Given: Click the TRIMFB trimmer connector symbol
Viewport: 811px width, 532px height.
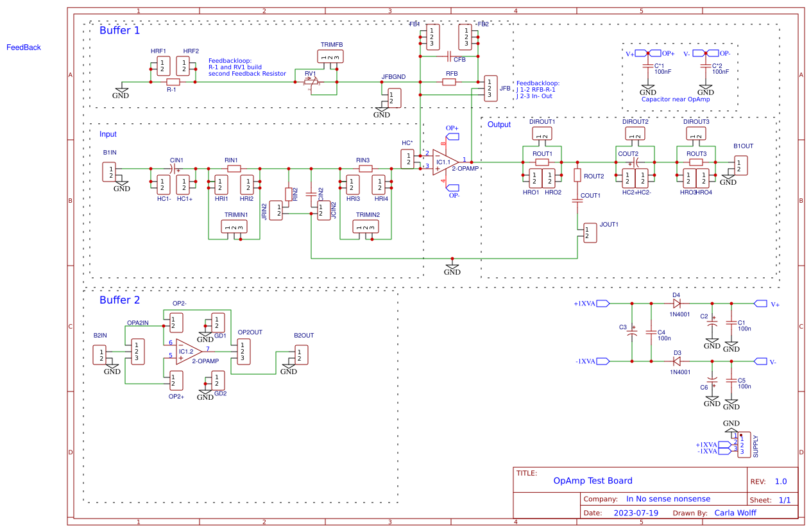Looking at the screenshot, I should pyautogui.click(x=332, y=56).
